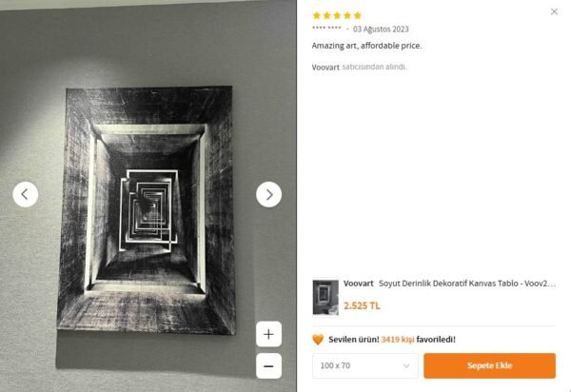The width and height of the screenshot is (571, 392).
Task: Close the review photo popup
Action: coord(554,11)
